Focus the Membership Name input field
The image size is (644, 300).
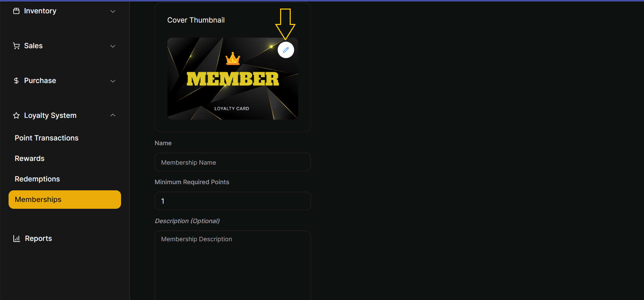(233, 162)
